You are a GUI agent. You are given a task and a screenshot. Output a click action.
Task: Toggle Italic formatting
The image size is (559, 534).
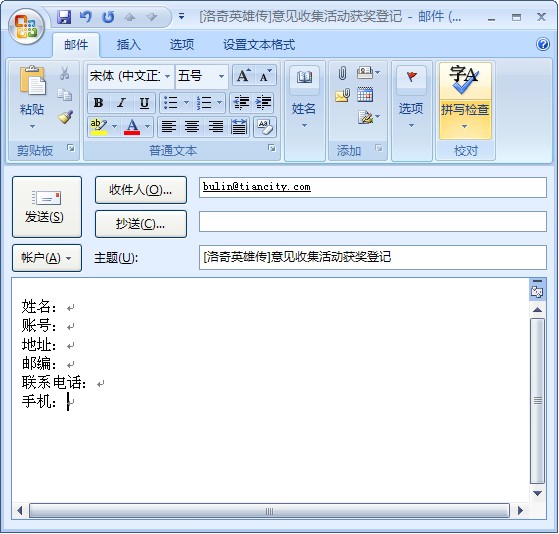click(121, 103)
